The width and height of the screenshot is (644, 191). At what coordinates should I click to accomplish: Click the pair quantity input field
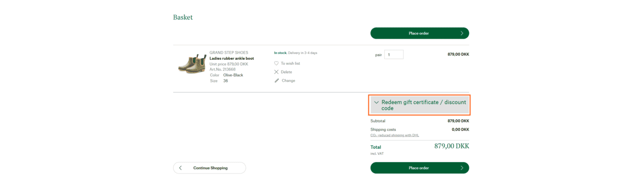tap(394, 55)
